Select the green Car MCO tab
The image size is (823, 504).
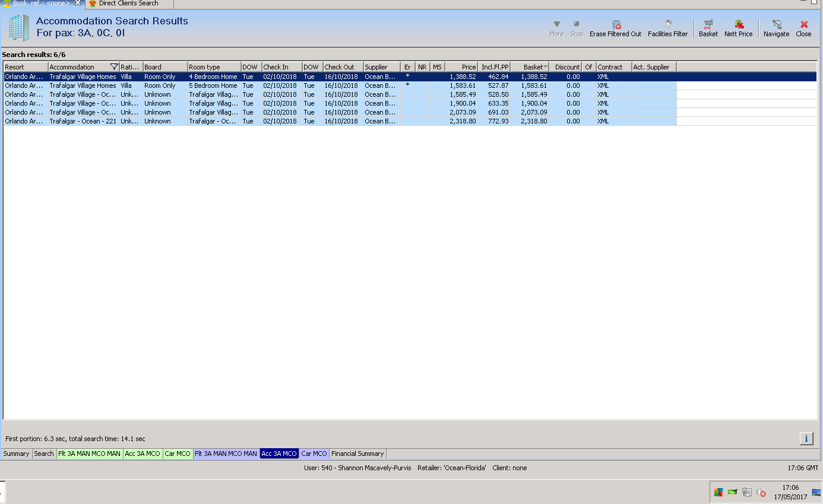click(x=178, y=454)
